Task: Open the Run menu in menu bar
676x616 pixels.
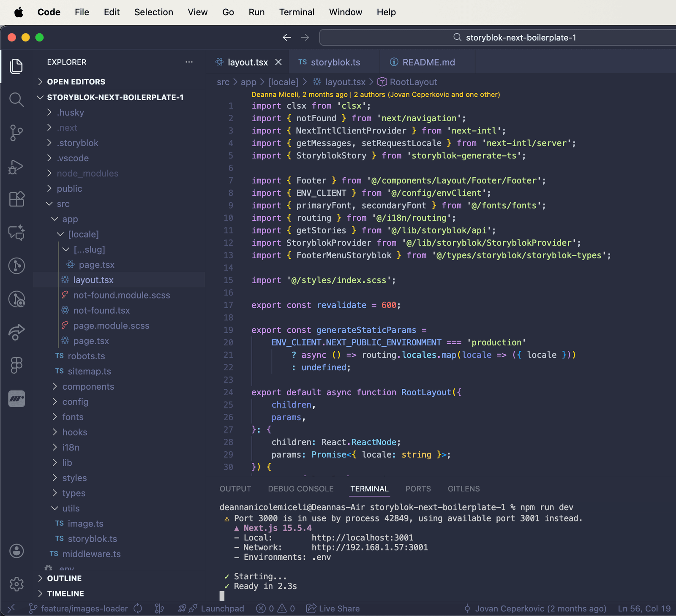Action: (256, 12)
